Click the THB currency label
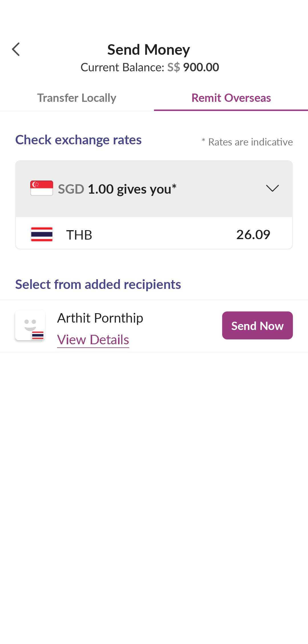This screenshot has width=308, height=644. pos(79,235)
